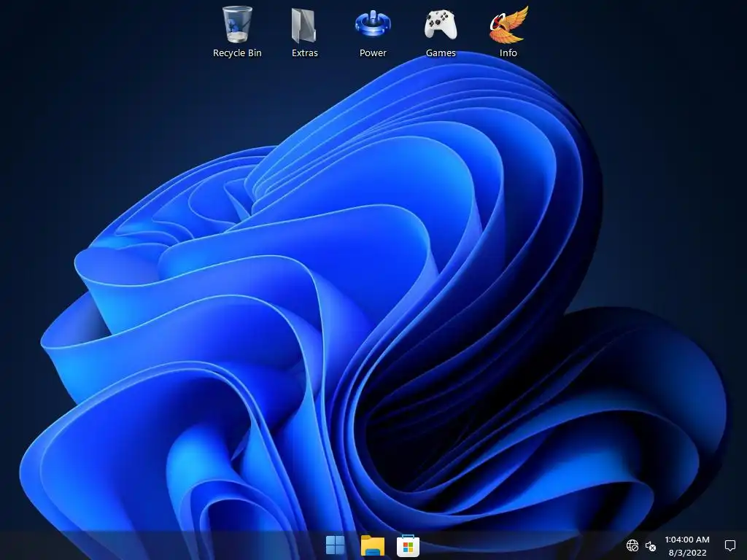
Task: Open the Recycle Bin desktop icon
Action: coord(237,24)
